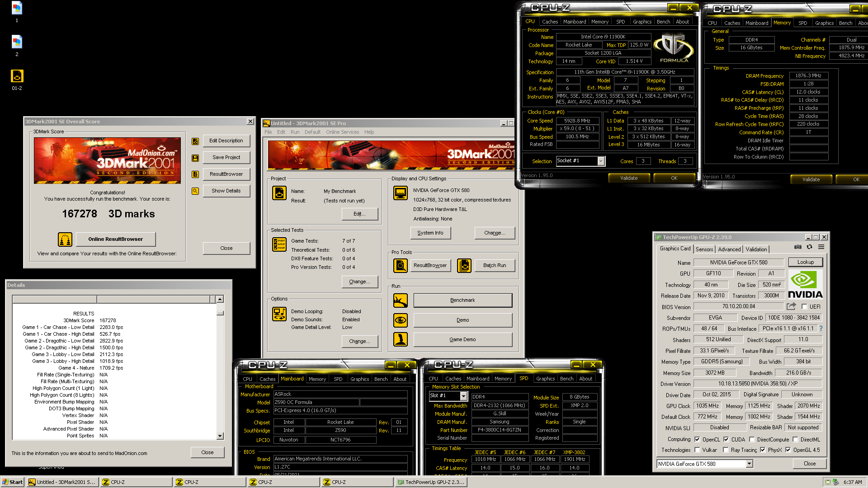Screen dimensions: 868x488
Task: Open desktop icon labeled 1
Action: [17, 8]
